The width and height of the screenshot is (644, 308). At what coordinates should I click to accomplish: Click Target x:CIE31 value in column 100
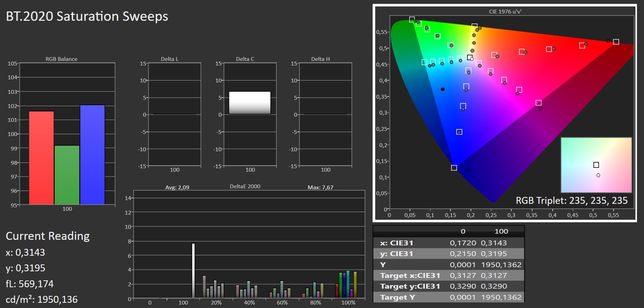point(494,275)
